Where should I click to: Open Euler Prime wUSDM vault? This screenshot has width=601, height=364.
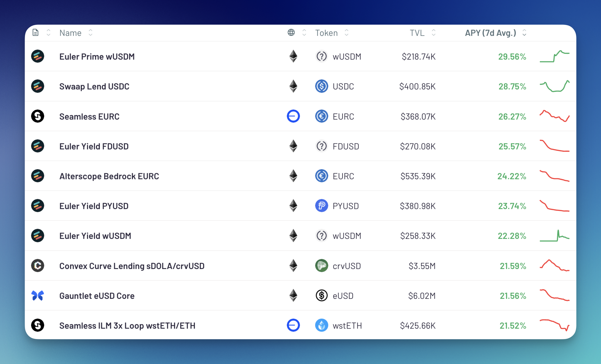pyautogui.click(x=97, y=57)
